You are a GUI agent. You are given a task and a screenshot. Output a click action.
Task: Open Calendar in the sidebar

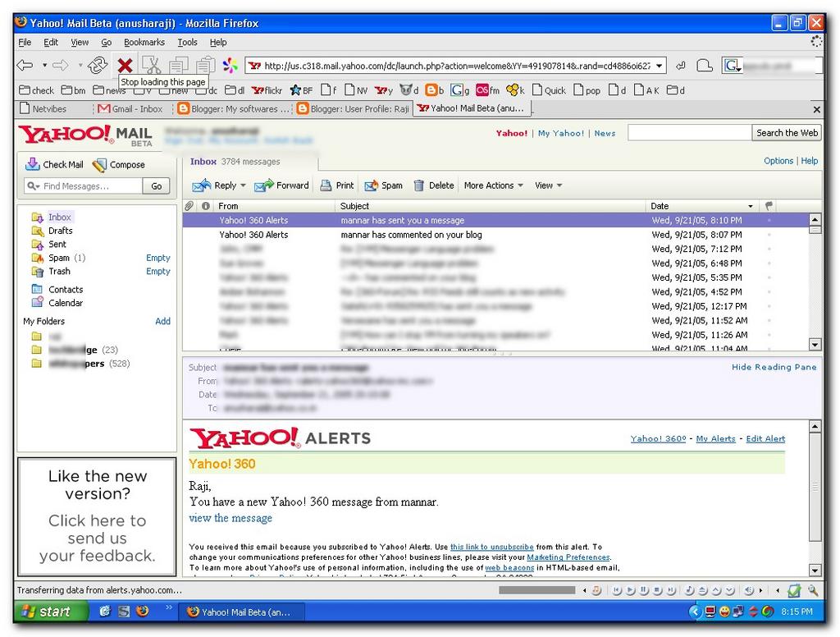[66, 303]
